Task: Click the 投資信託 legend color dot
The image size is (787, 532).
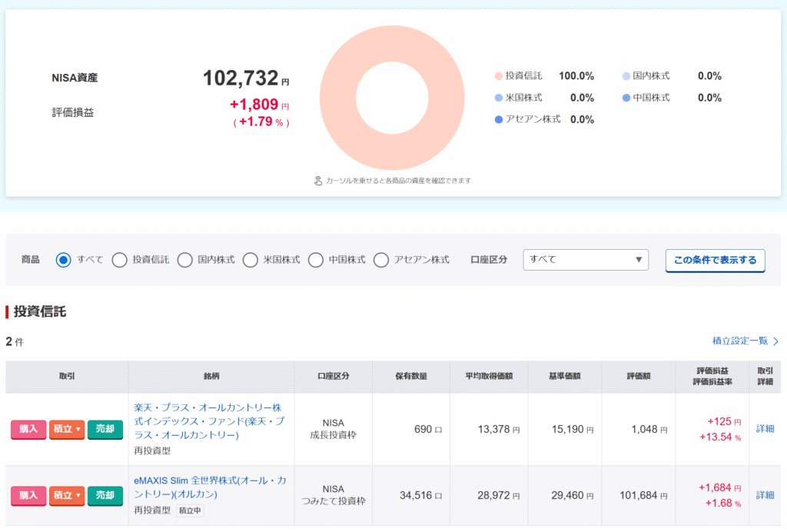Action: pos(499,76)
